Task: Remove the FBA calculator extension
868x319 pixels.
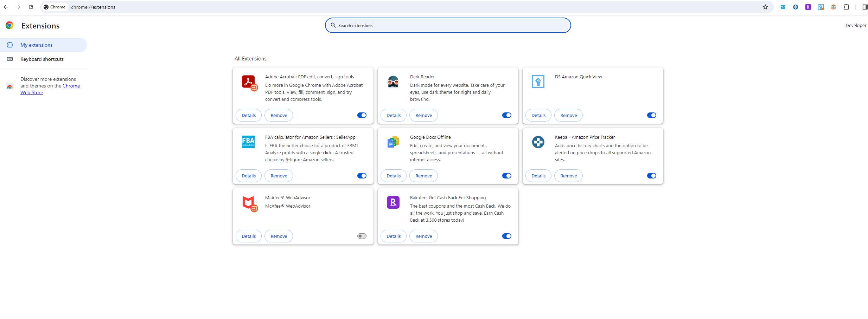Action: [x=279, y=176]
